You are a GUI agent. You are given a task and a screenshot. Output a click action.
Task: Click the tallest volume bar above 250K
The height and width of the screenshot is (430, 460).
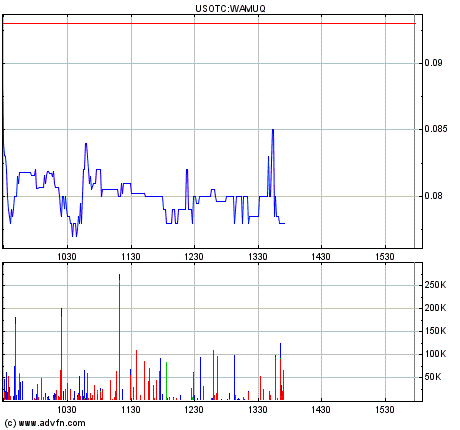[x=119, y=337]
